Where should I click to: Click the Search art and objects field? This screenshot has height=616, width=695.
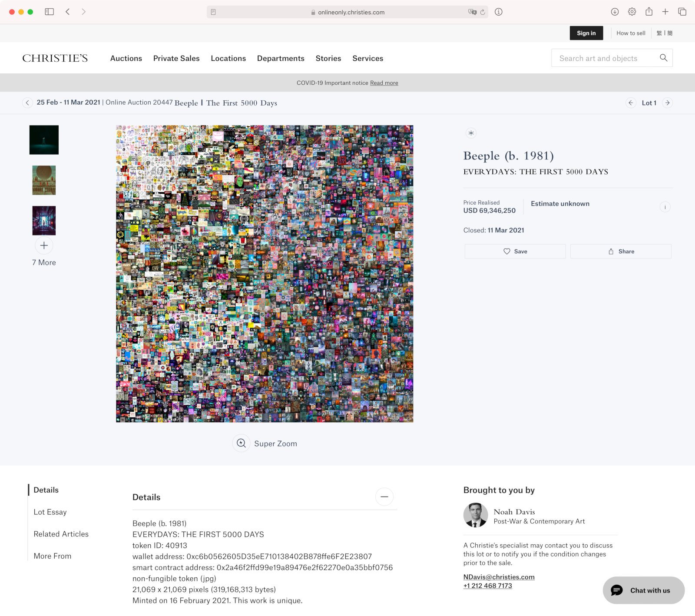pyautogui.click(x=605, y=58)
